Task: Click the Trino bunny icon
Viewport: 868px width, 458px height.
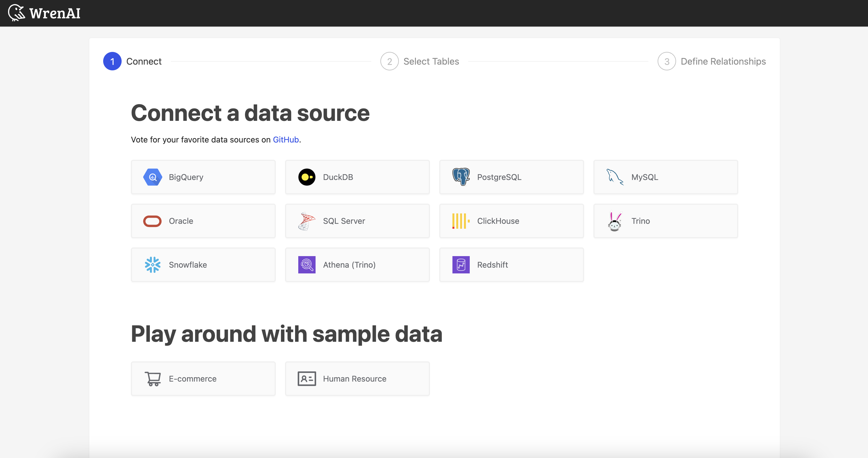Action: [x=615, y=221]
